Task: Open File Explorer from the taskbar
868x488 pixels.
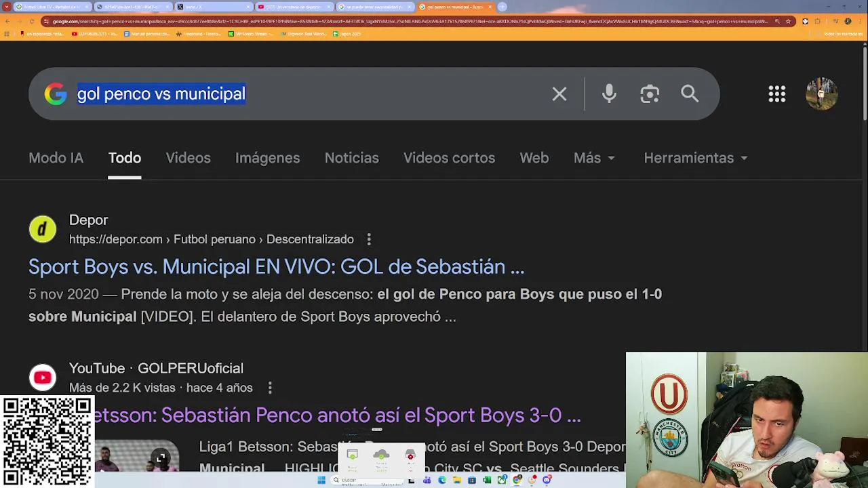Action: tap(457, 480)
